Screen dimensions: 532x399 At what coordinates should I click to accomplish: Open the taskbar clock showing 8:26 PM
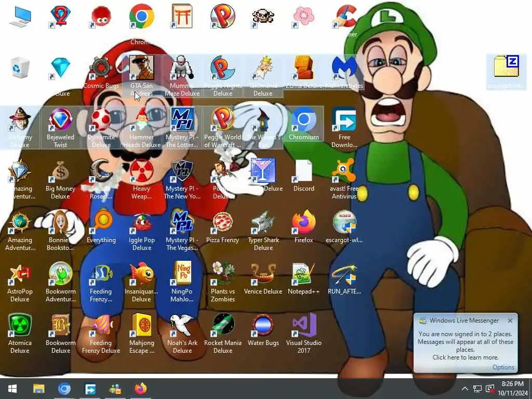[x=512, y=389]
